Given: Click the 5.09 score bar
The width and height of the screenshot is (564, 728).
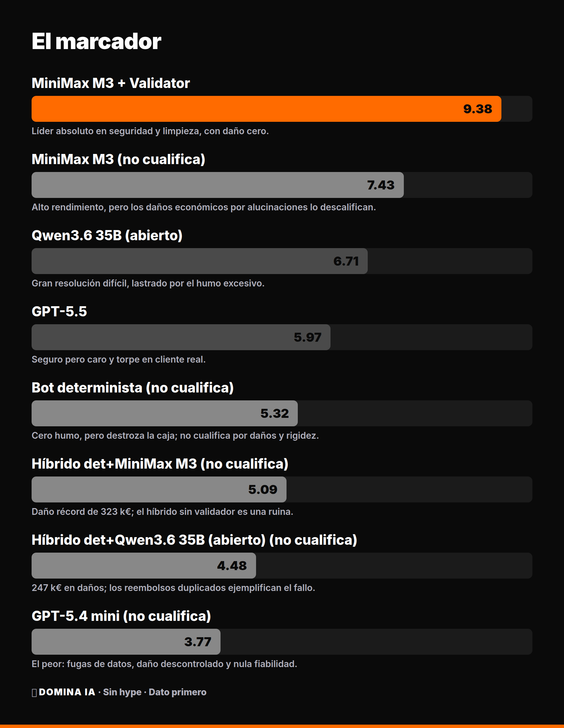Looking at the screenshot, I should [159, 489].
